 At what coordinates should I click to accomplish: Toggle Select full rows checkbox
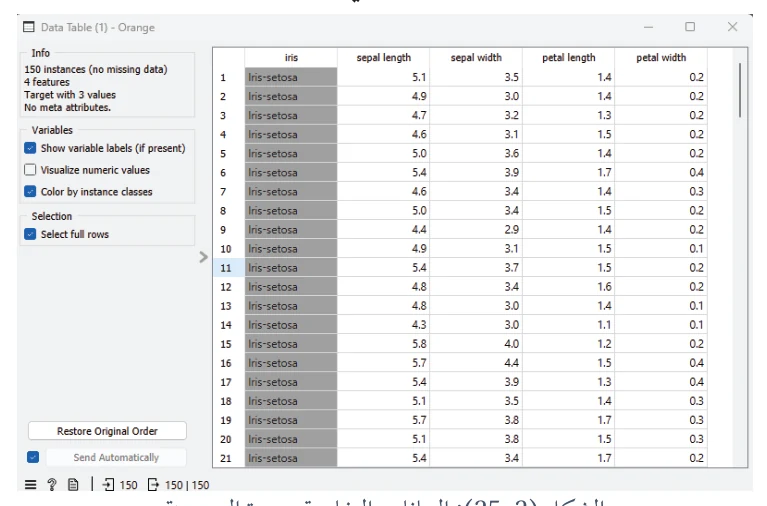tap(30, 234)
